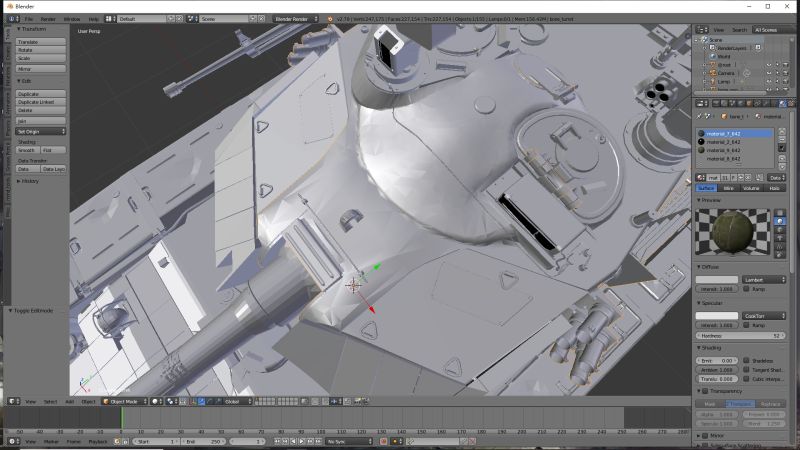Open the CookTorr specular shader dropdown
Screen dimensions: 800x450
coord(764,316)
